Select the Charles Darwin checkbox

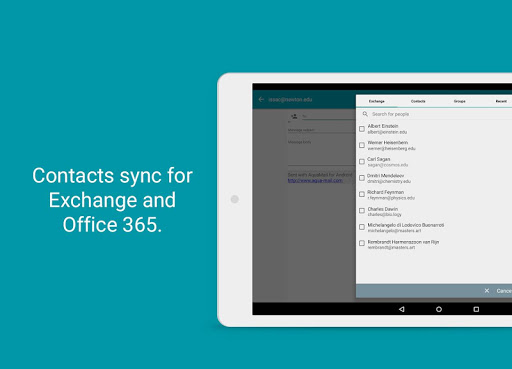(362, 211)
